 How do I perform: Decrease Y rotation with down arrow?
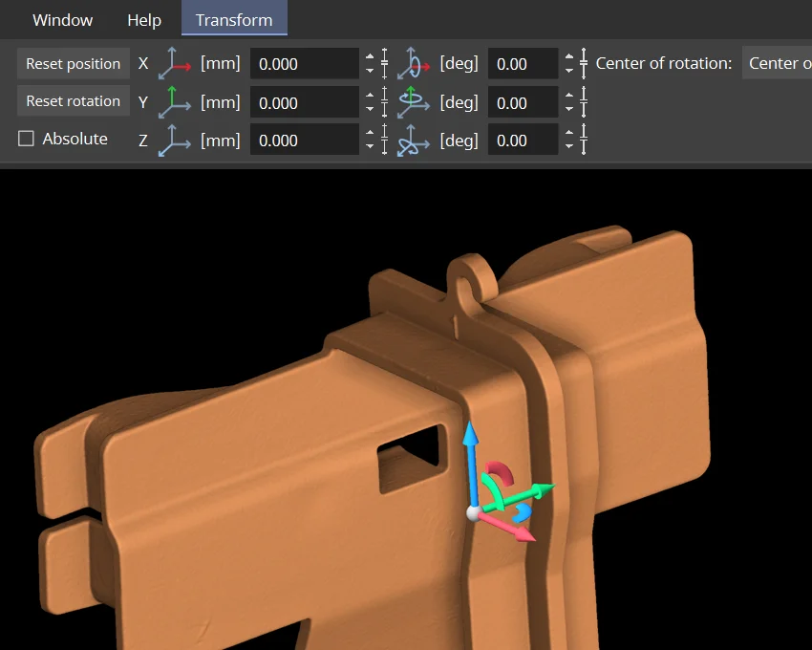(x=569, y=109)
